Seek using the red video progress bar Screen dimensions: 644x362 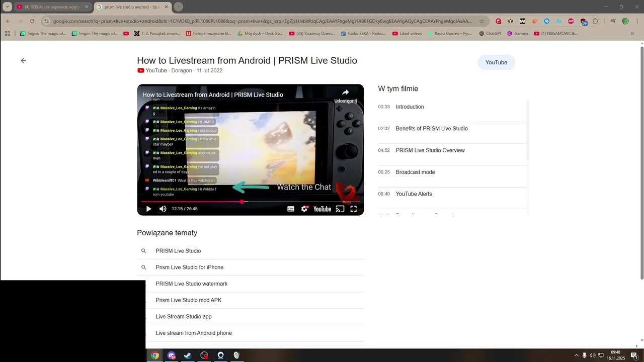pyautogui.click(x=251, y=202)
